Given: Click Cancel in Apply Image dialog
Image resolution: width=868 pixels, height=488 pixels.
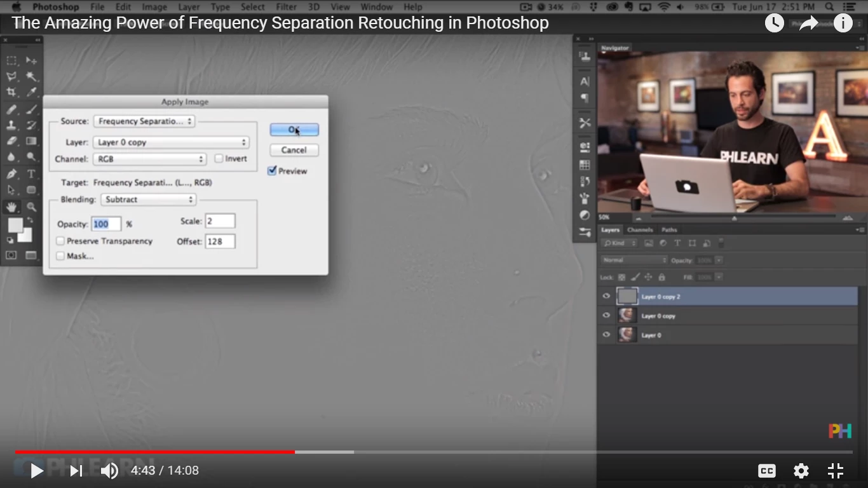Looking at the screenshot, I should (x=294, y=150).
